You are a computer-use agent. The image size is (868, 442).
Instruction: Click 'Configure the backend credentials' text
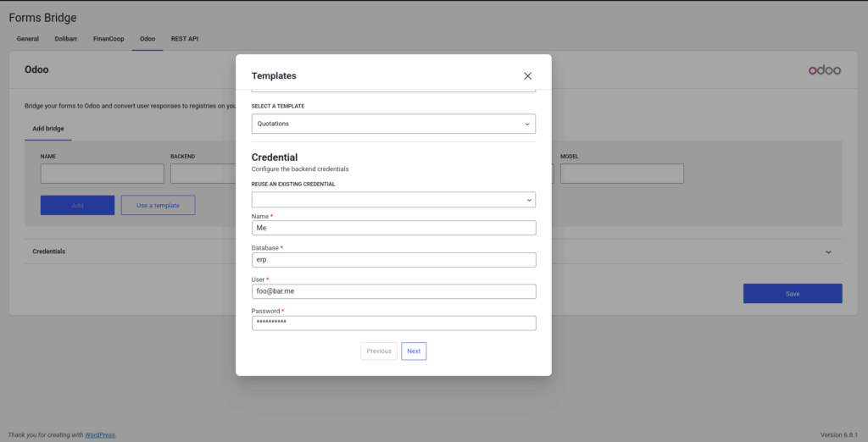[x=300, y=169]
